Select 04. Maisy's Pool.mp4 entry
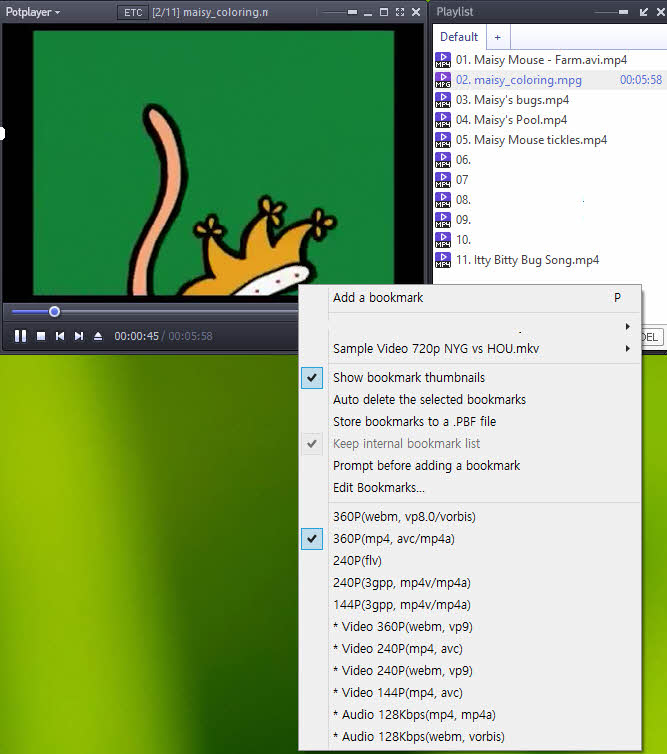The width and height of the screenshot is (667, 754). [x=550, y=120]
